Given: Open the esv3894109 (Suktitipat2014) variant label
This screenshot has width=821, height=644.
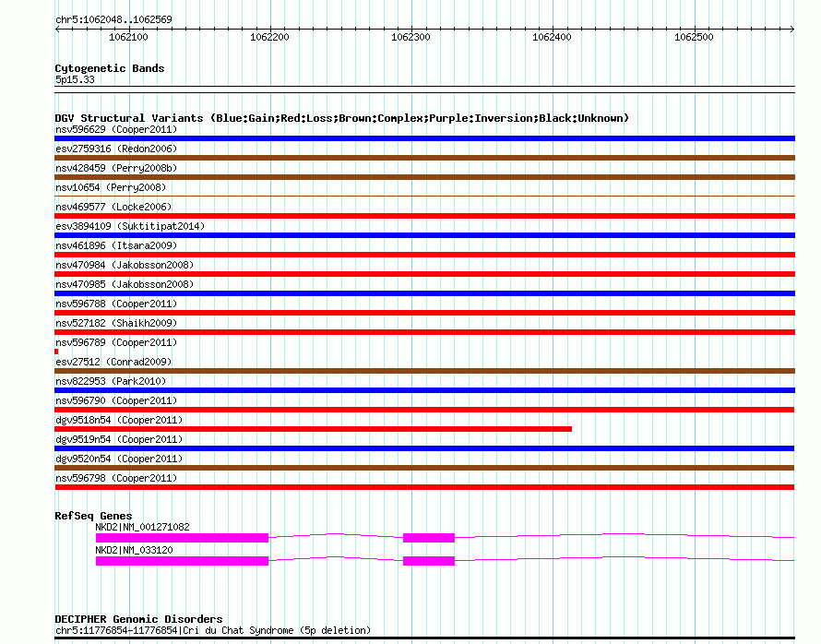Looking at the screenshot, I should [130, 226].
